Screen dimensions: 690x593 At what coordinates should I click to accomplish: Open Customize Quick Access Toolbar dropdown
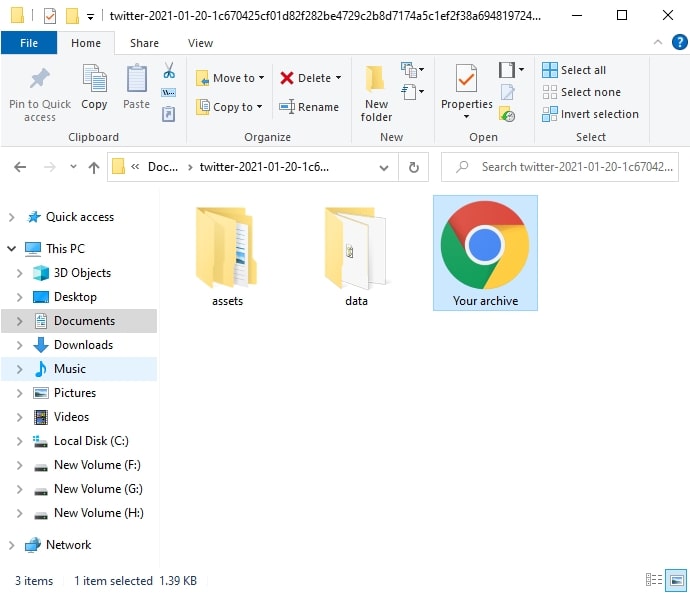tap(90, 17)
